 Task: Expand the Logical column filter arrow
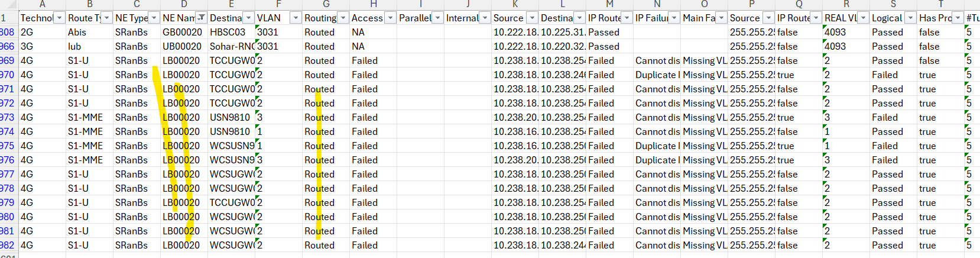(910, 18)
